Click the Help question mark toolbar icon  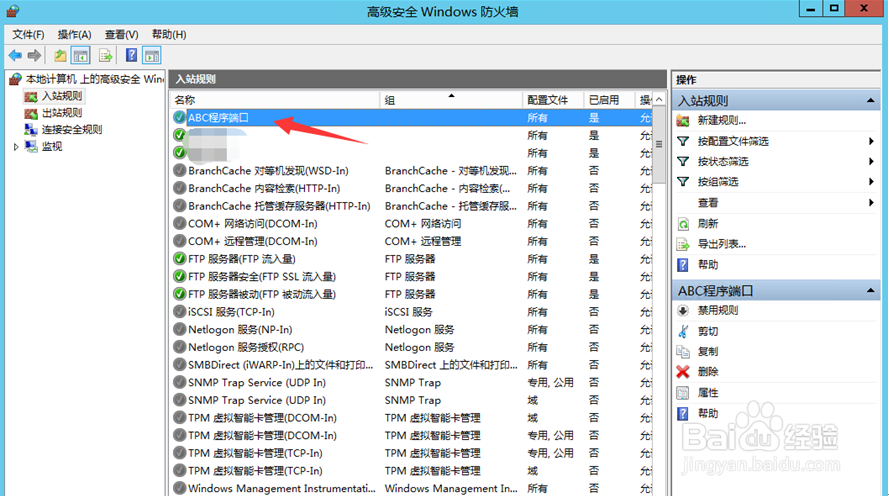click(x=132, y=56)
